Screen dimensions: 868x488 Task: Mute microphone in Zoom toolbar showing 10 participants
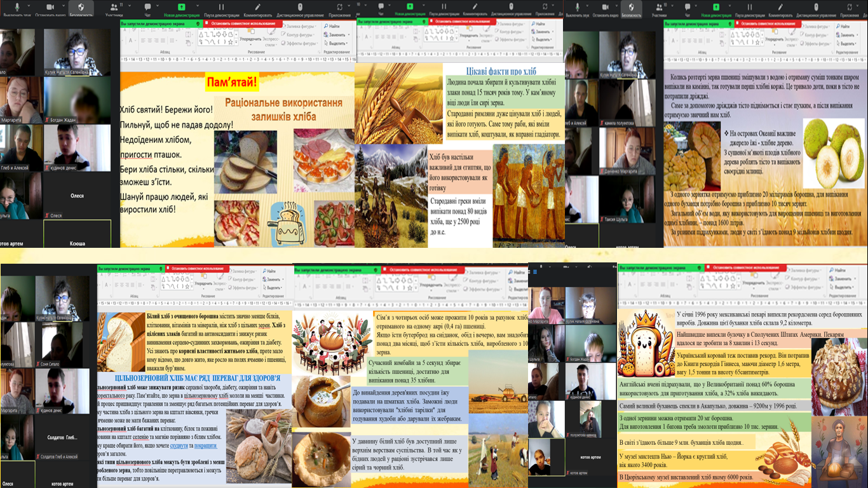pyautogui.click(x=577, y=9)
